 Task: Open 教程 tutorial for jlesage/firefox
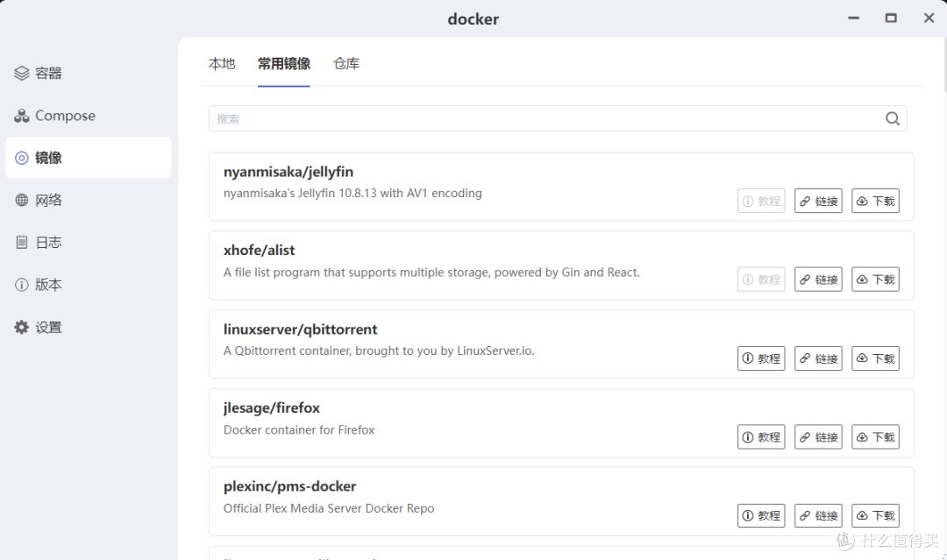(x=761, y=437)
